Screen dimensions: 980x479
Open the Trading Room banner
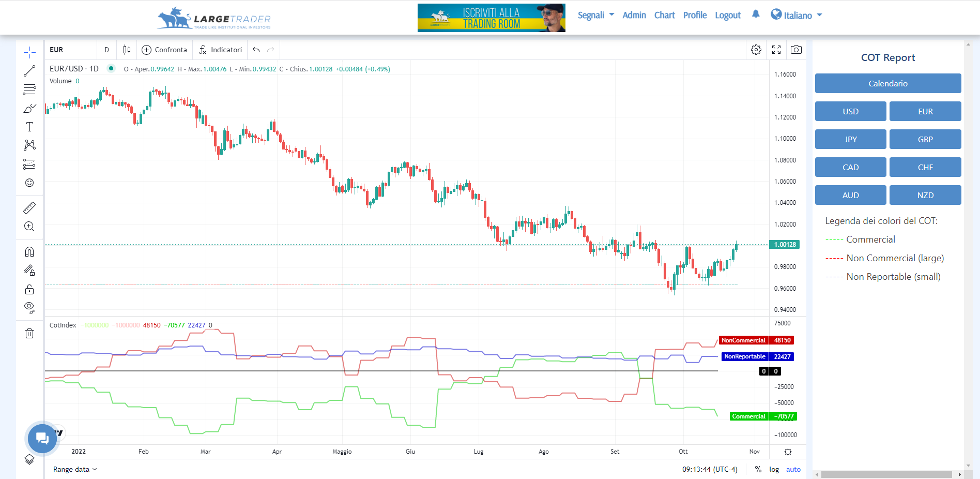492,18
